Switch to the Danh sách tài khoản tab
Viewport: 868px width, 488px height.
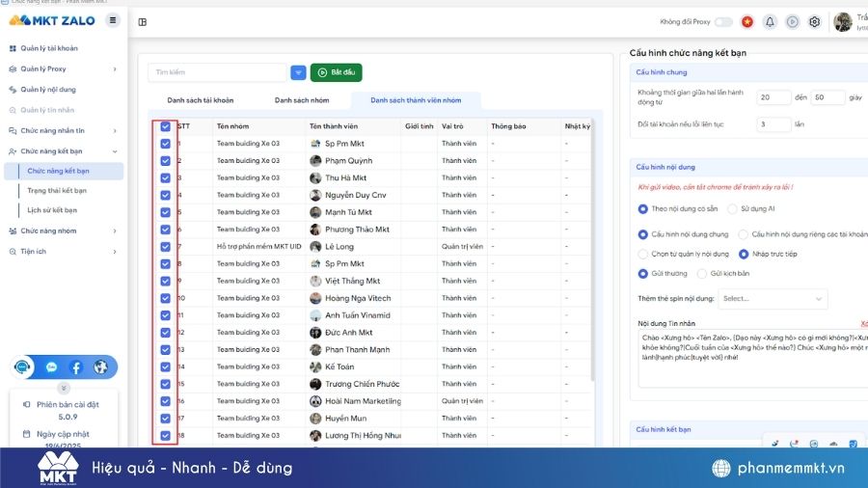click(200, 100)
